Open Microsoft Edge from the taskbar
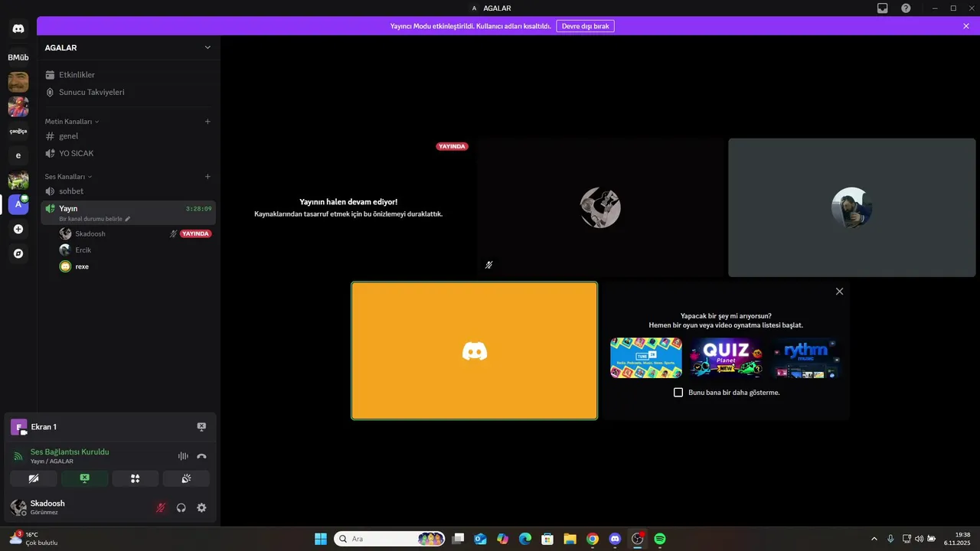Image resolution: width=980 pixels, height=551 pixels. point(525,539)
